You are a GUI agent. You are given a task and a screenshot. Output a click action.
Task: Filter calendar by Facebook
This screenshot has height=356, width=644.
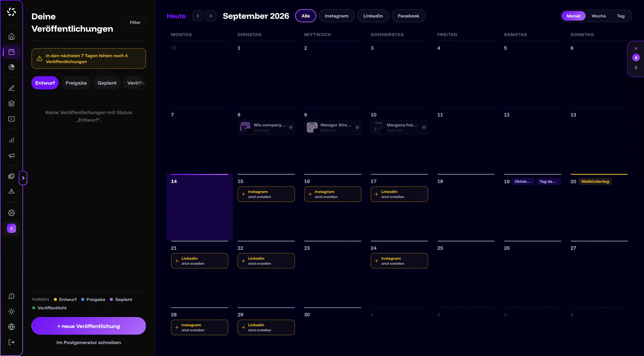pyautogui.click(x=409, y=16)
